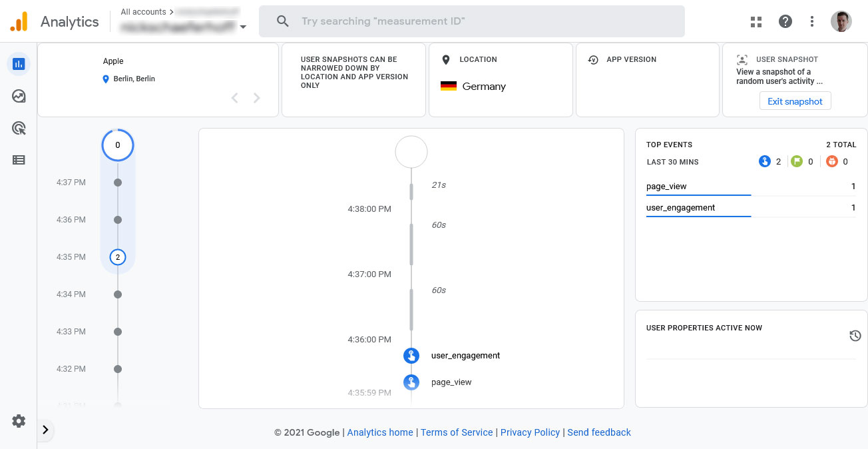Open the Explore section in the sidebar
Image resolution: width=868 pixels, height=449 pixels.
19,96
